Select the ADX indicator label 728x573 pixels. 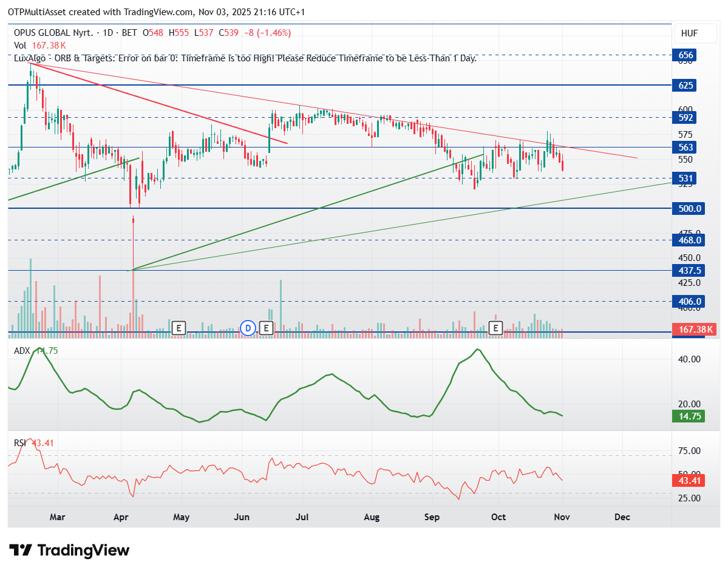pos(22,351)
